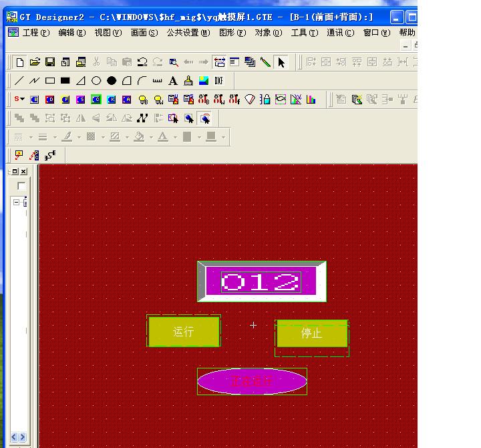481x448 pixels.
Task: Open the red S switch dropdown
Action: point(19,100)
